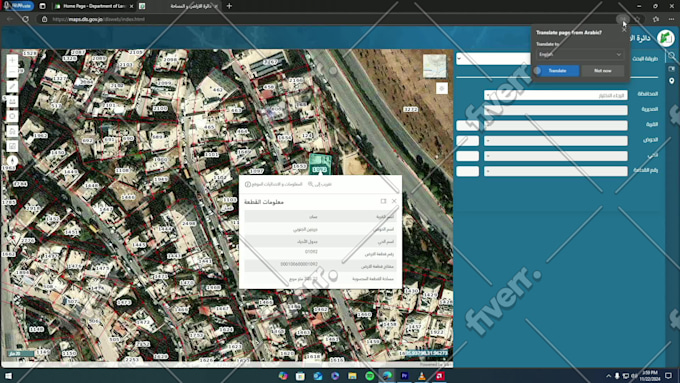Click the browser address bar URL
The height and width of the screenshot is (383, 680).
pyautogui.click(x=98, y=19)
